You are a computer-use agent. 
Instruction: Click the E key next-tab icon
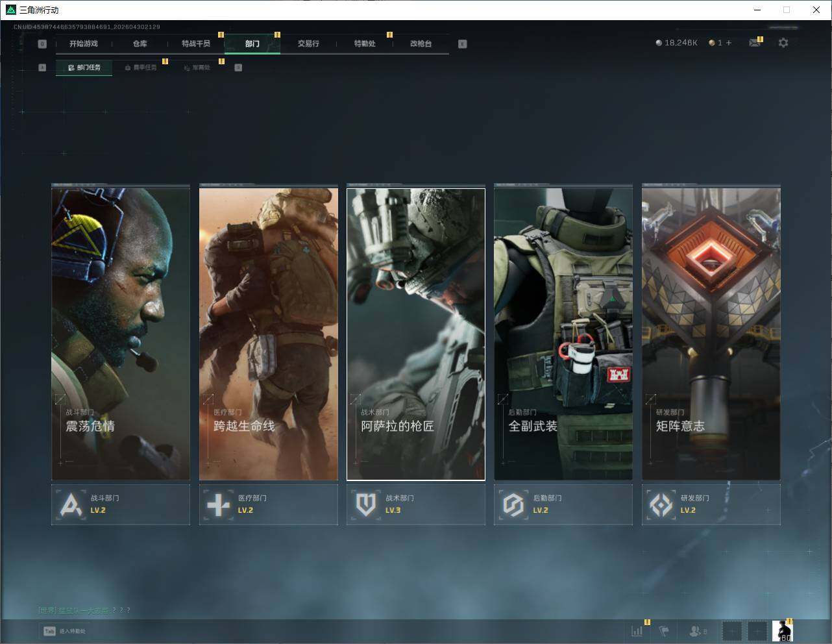click(x=462, y=44)
